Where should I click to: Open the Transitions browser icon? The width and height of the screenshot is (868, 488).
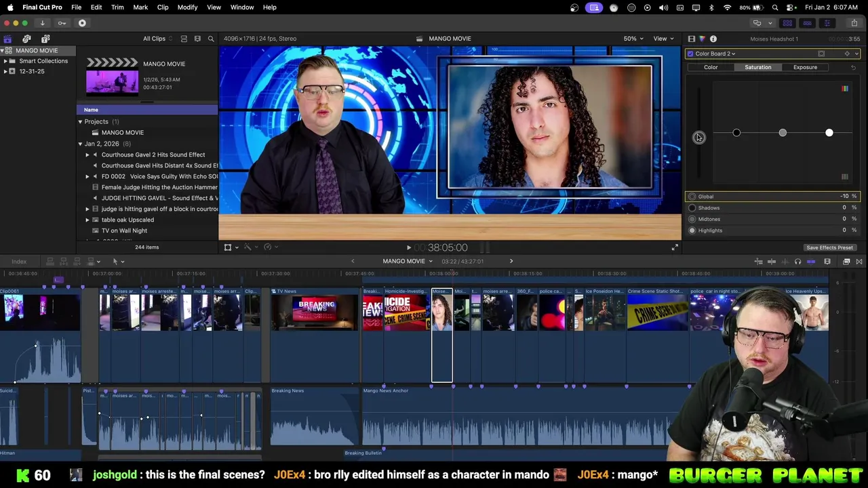point(859,262)
